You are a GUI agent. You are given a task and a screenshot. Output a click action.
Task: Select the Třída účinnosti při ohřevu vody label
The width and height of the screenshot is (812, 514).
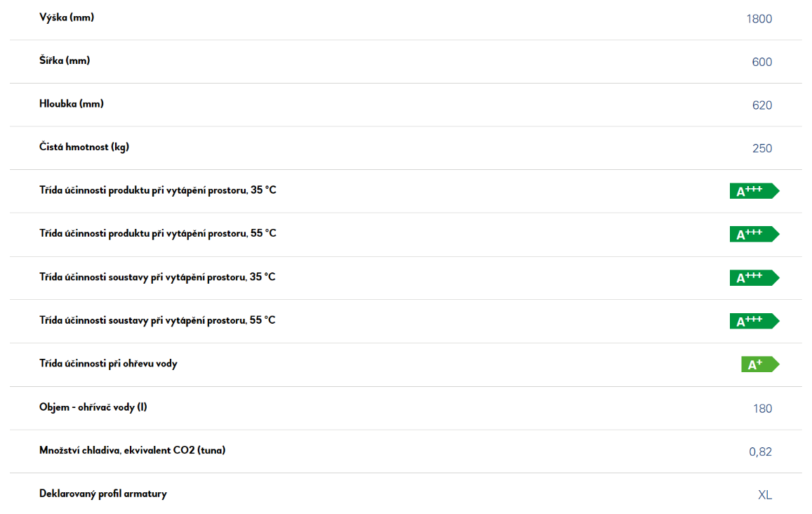click(x=108, y=364)
